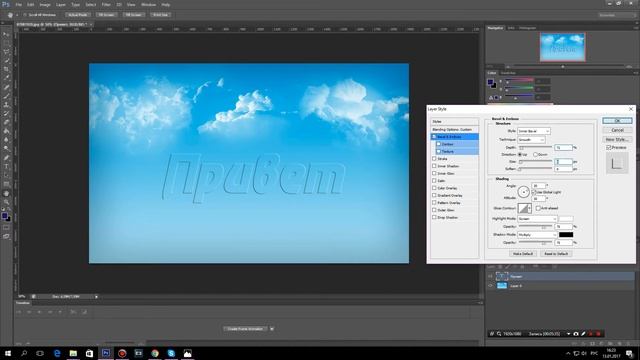
Task: Open the Gloss Contour picker arrow
Action: (x=529, y=208)
